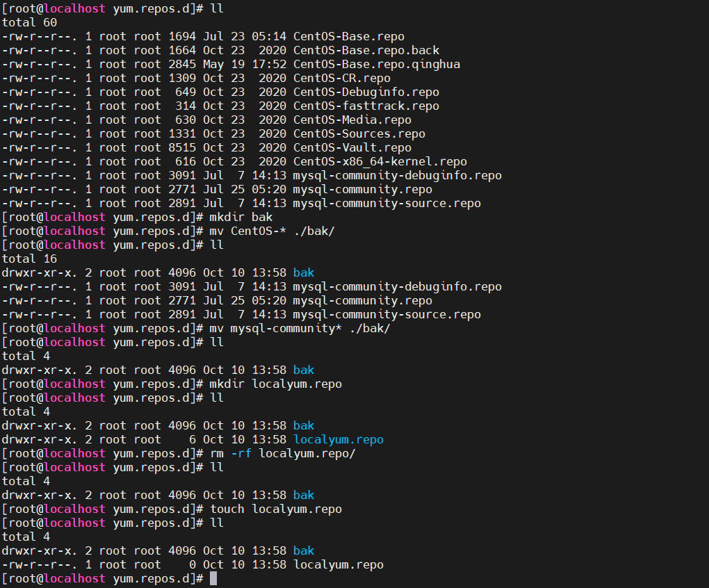Select the timestamp 'May 19 17:52'

tap(245, 64)
